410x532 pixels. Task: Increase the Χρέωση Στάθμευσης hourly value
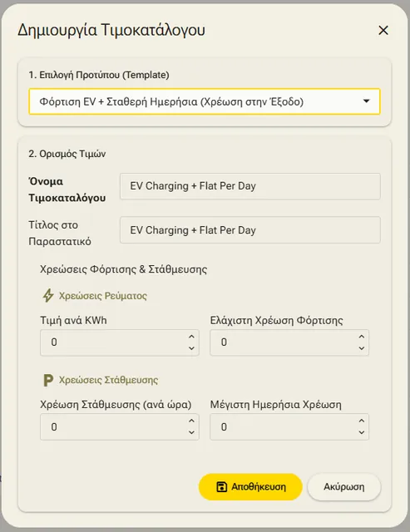191,421
